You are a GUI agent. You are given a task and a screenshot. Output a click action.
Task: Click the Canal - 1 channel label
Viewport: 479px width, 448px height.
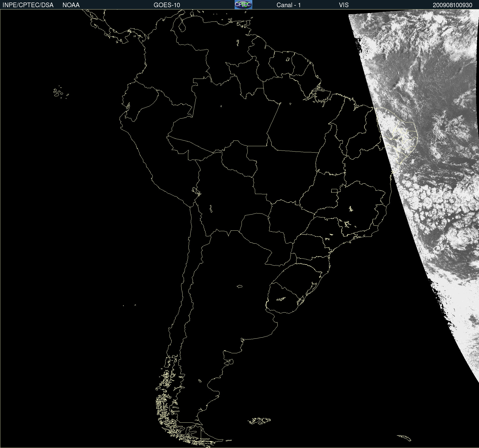[289, 5]
